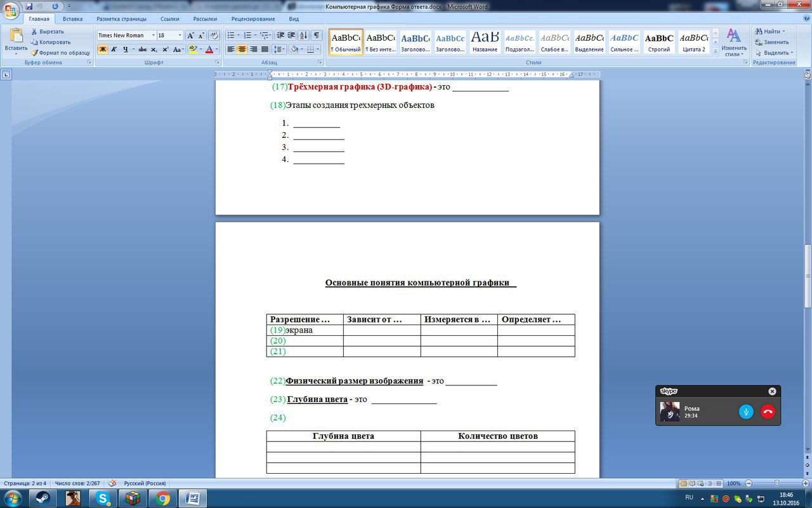Open the Change Styles (Изменить стили) dropdown
This screenshot has height=508, width=812.
click(734, 43)
